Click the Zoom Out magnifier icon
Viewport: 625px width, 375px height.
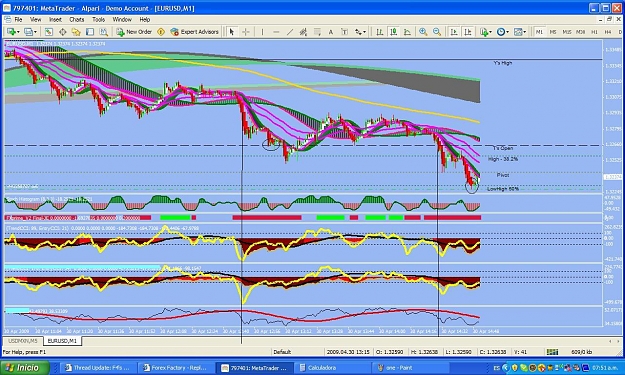point(437,32)
